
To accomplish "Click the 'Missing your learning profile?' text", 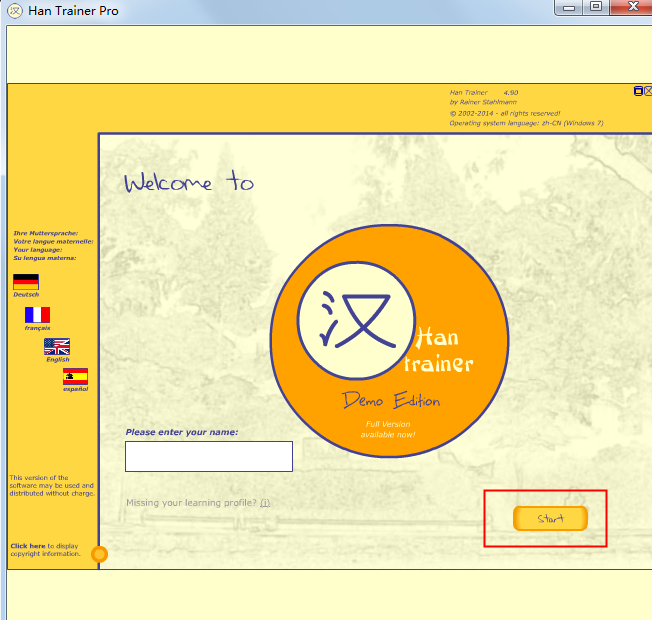I will (192, 503).
